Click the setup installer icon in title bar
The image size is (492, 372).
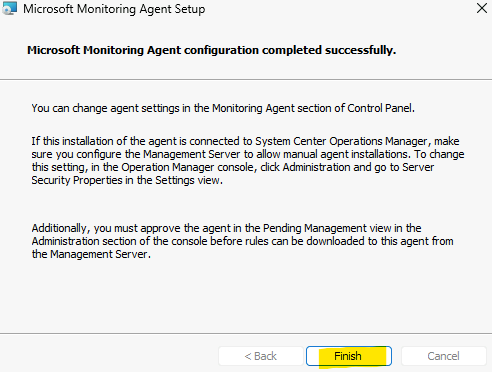(9, 9)
